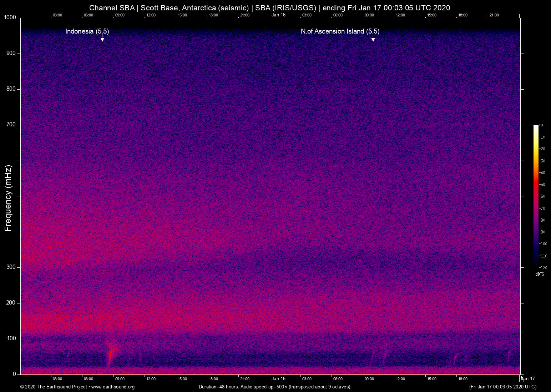This screenshot has width=551, height=392.
Task: Click the Fri Jan 17 00:03:05 UTC timestamp
Action: pos(502,387)
